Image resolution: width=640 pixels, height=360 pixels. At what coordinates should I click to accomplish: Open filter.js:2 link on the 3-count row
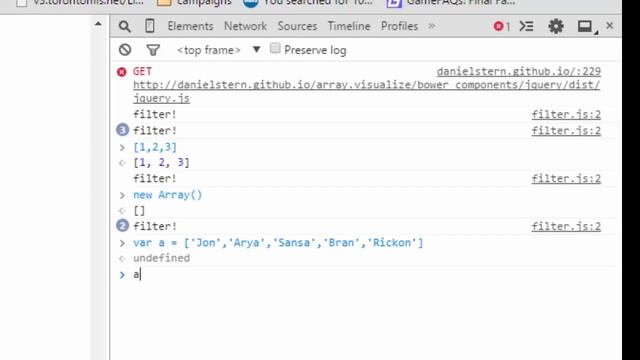(x=566, y=131)
